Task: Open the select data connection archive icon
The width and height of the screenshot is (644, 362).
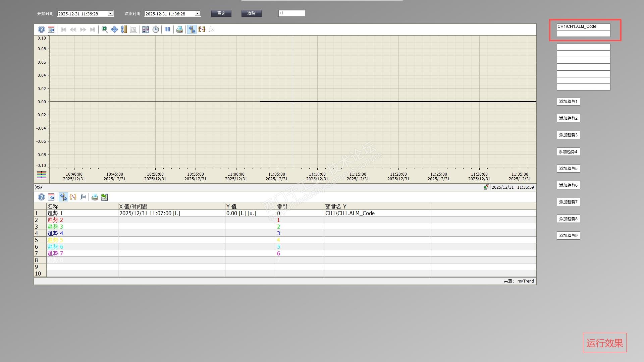Action: click(146, 29)
